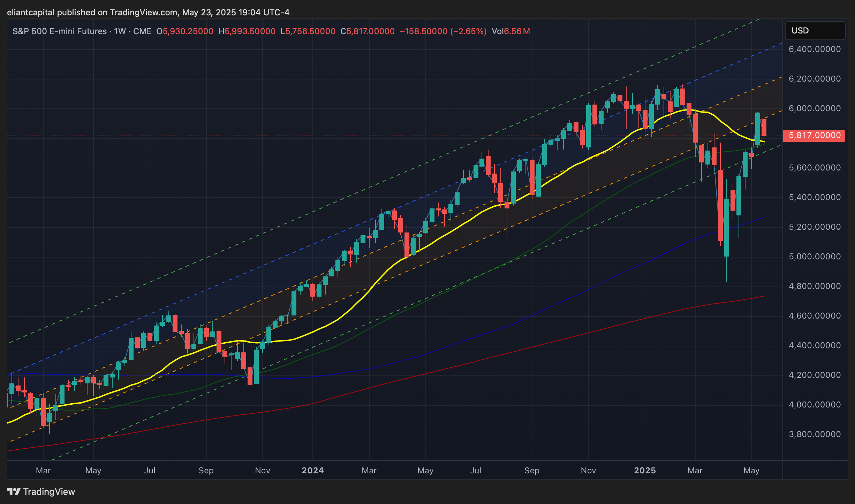This screenshot has height=504, width=855.
Task: Click the Open value O5,930.25000
Action: 185,31
